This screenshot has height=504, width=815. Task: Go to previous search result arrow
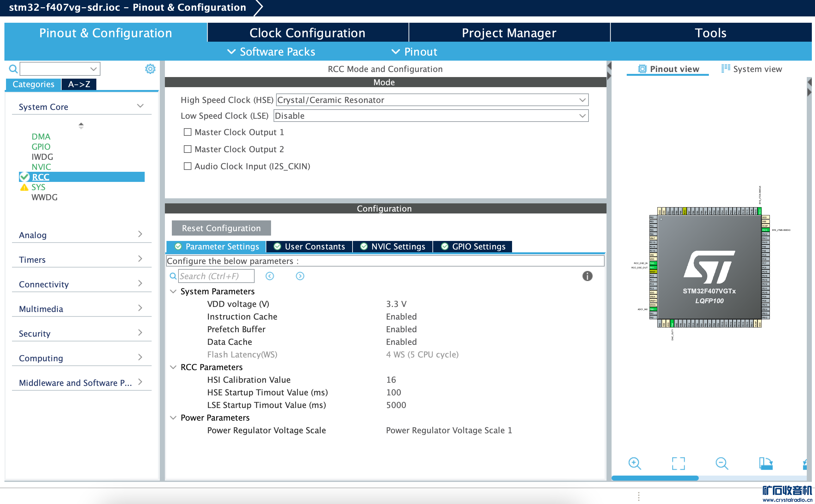pos(270,276)
